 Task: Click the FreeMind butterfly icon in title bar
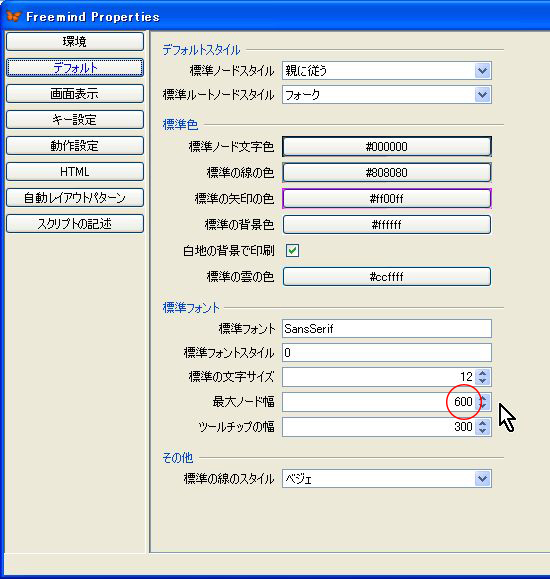tap(14, 16)
